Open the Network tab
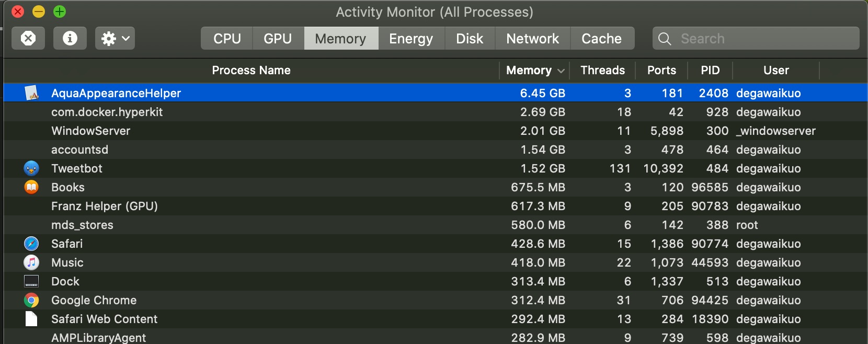Viewport: 868px width, 344px height. (533, 39)
